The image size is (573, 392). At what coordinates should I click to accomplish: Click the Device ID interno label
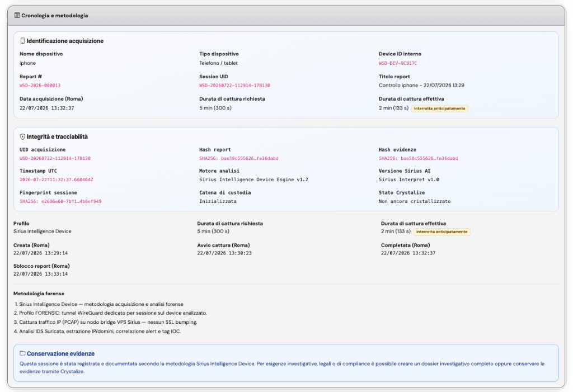(400, 54)
